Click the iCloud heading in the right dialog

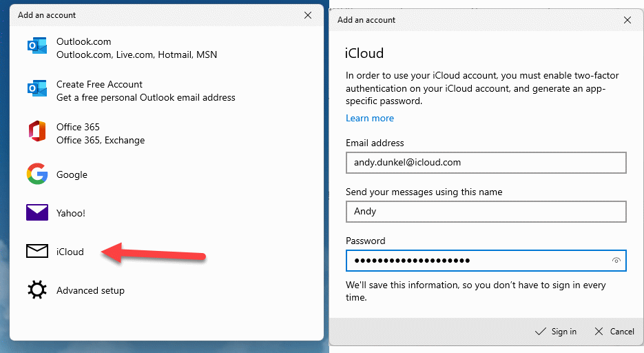point(364,53)
